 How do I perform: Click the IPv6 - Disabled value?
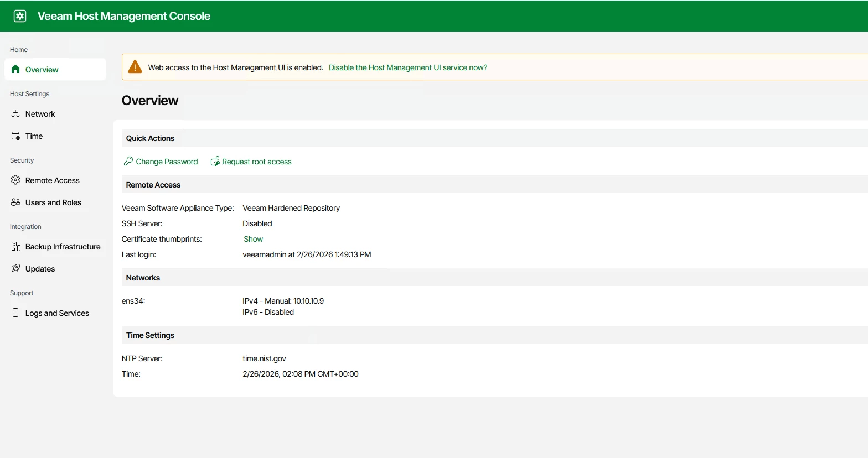click(x=268, y=312)
